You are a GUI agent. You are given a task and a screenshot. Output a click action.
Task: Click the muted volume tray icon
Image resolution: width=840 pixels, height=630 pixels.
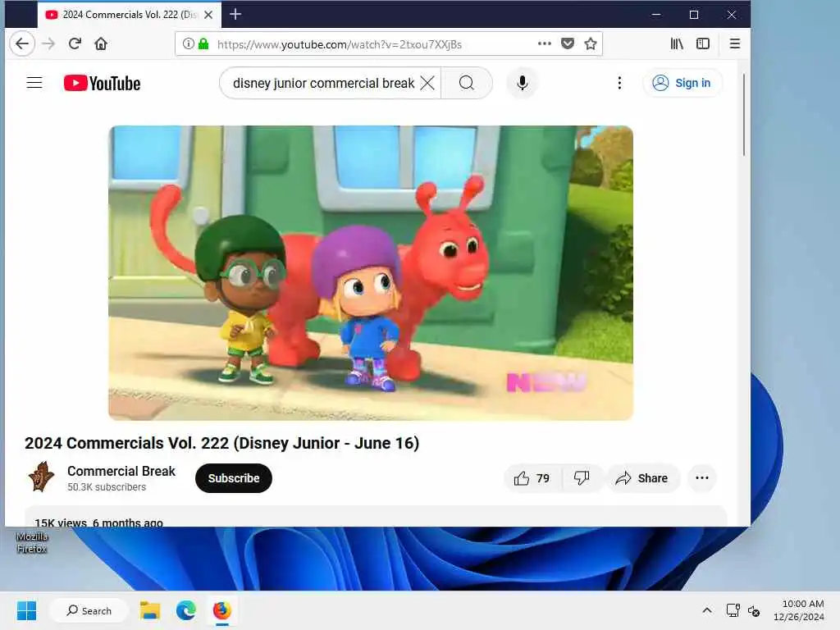point(754,610)
